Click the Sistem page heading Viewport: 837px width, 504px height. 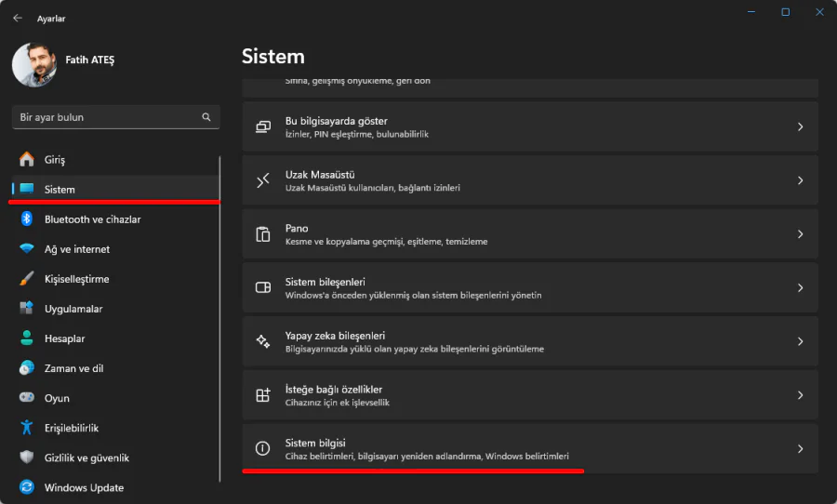coord(273,57)
